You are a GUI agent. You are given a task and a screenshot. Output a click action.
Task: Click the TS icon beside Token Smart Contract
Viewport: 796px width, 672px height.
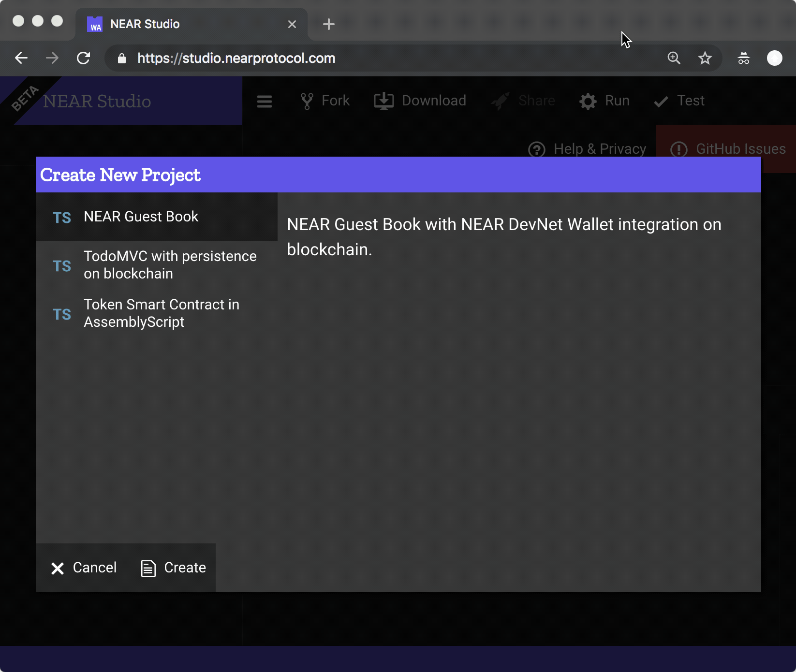[x=62, y=314]
